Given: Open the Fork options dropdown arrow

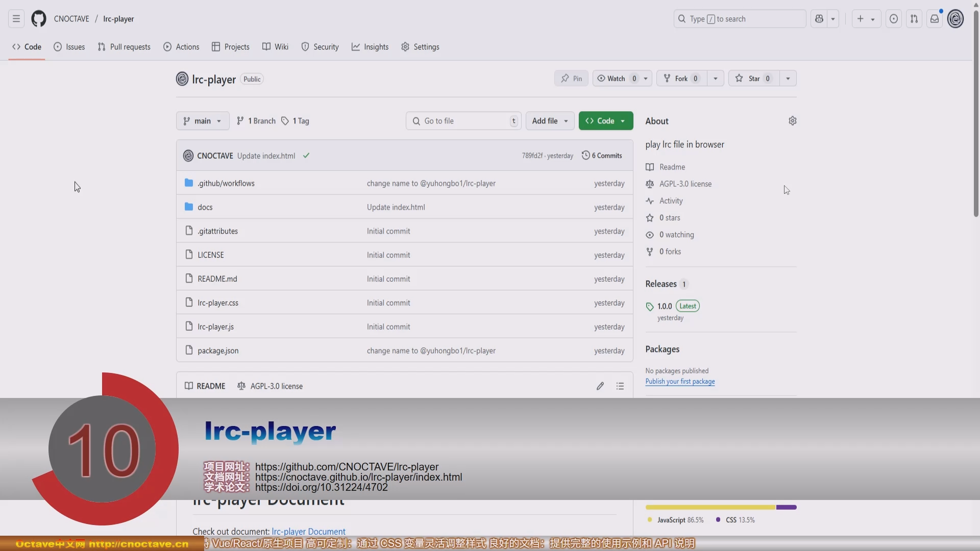Looking at the screenshot, I should (x=715, y=79).
